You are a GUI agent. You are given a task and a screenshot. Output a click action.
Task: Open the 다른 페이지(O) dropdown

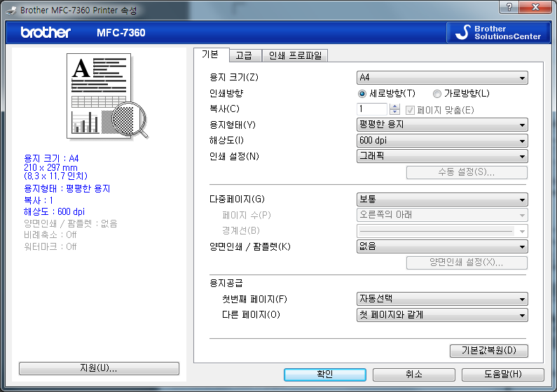point(442,315)
